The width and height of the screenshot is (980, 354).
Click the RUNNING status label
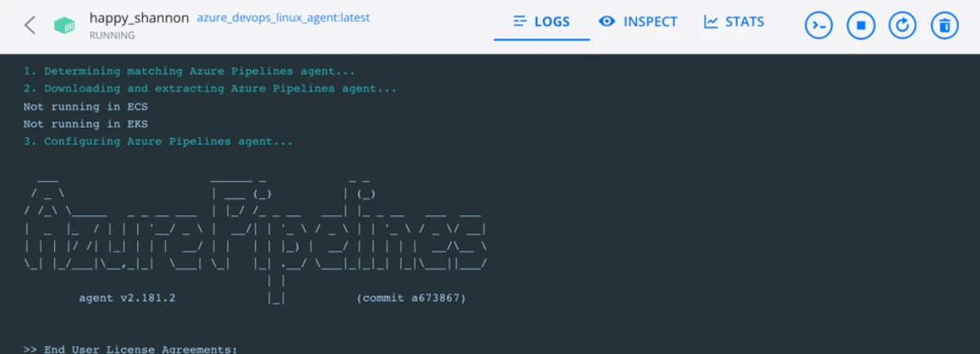pos(112,36)
